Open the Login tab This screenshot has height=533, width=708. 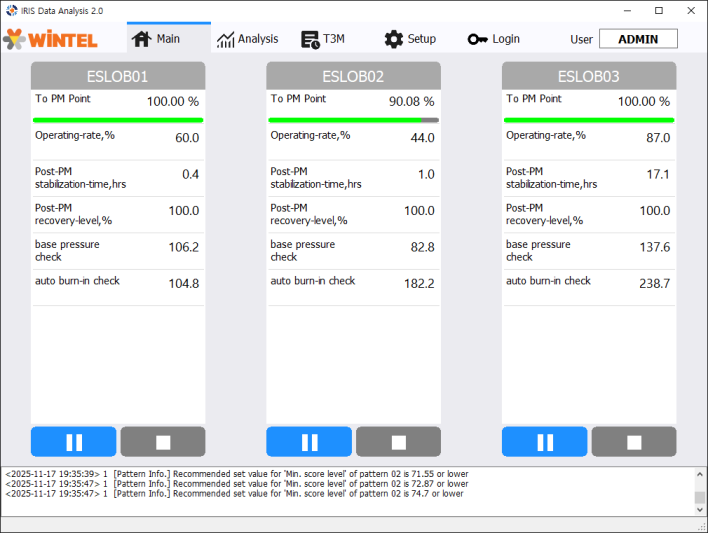(x=494, y=39)
